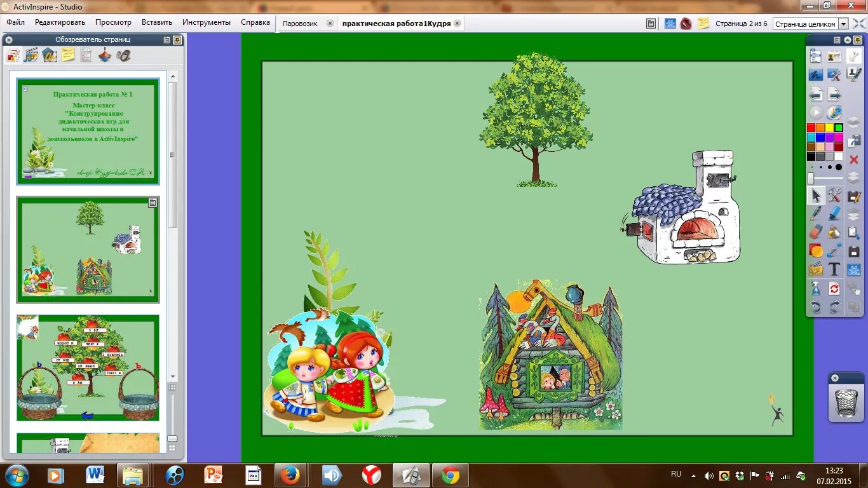Open the Справка menu

[255, 22]
